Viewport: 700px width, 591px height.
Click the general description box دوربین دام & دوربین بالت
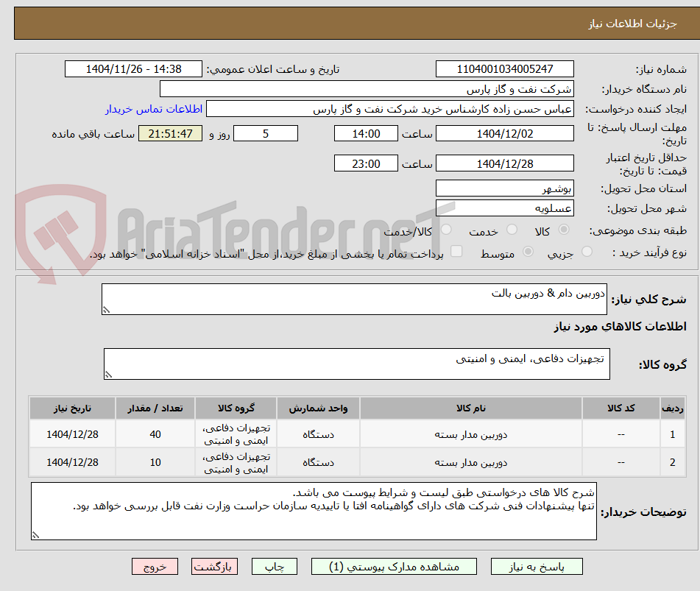point(354,299)
